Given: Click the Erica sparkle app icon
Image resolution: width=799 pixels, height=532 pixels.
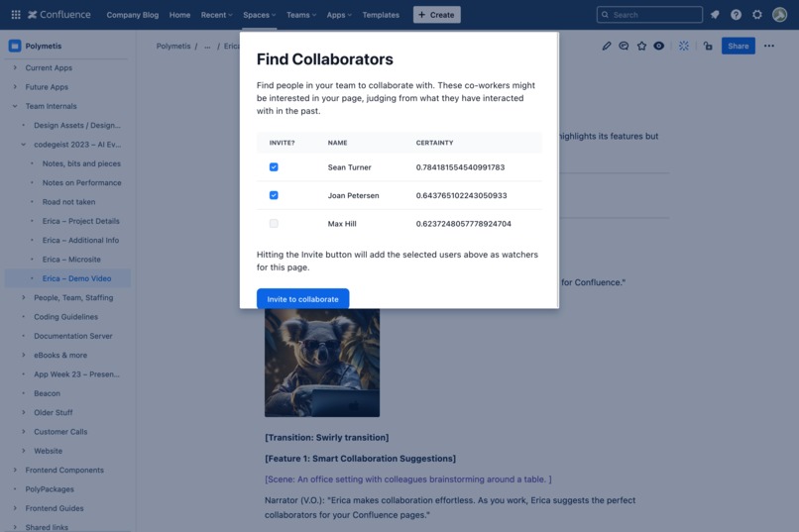Looking at the screenshot, I should [684, 46].
